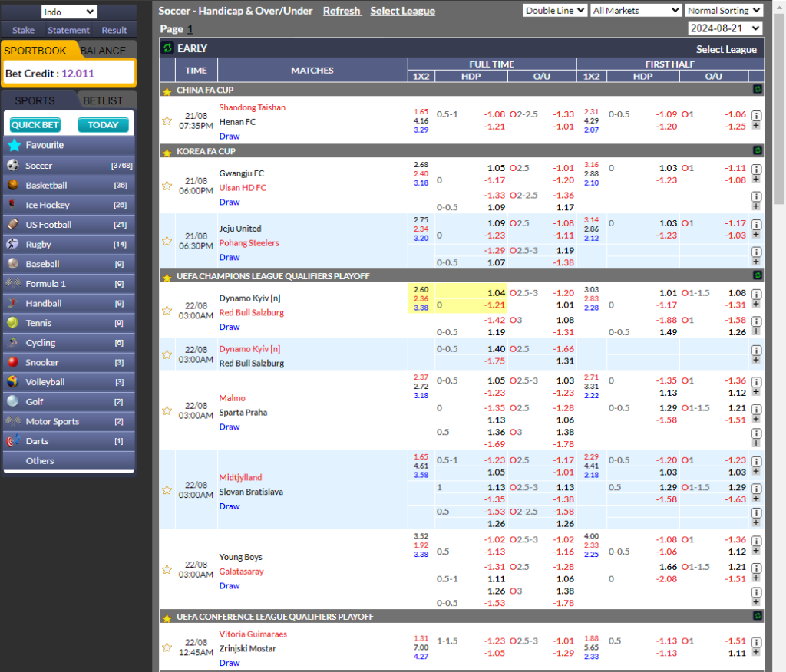The width and height of the screenshot is (786, 672).
Task: Click the Soccer ball icon in sidebar
Action: point(12,166)
